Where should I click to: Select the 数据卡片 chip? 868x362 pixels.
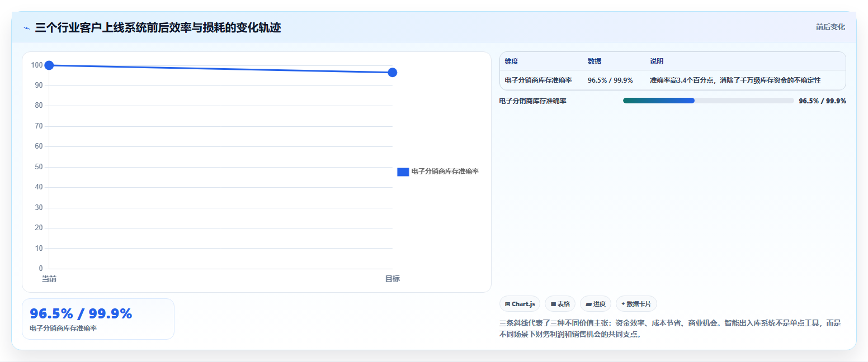tap(636, 304)
